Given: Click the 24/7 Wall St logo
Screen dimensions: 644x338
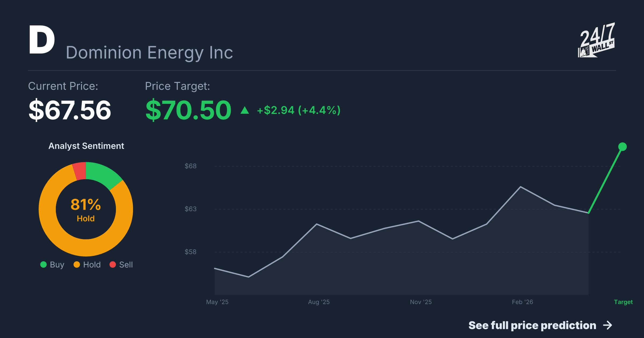Looking at the screenshot, I should [596, 40].
